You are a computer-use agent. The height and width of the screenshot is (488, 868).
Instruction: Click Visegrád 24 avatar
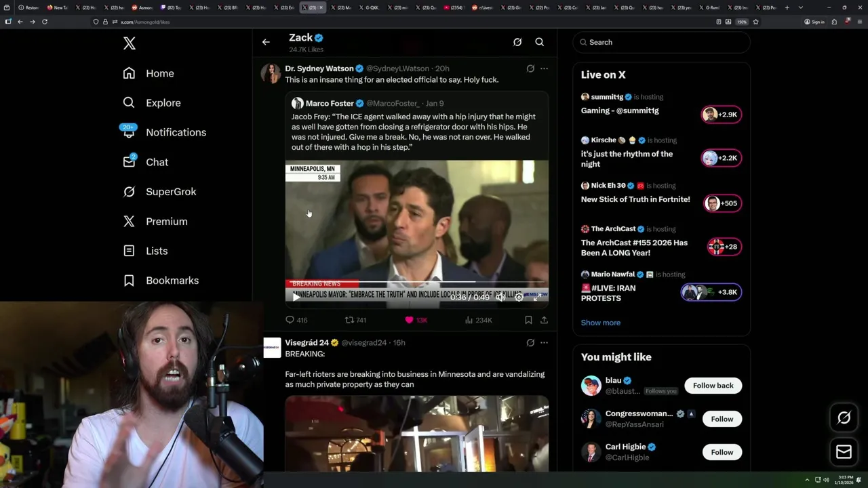272,348
